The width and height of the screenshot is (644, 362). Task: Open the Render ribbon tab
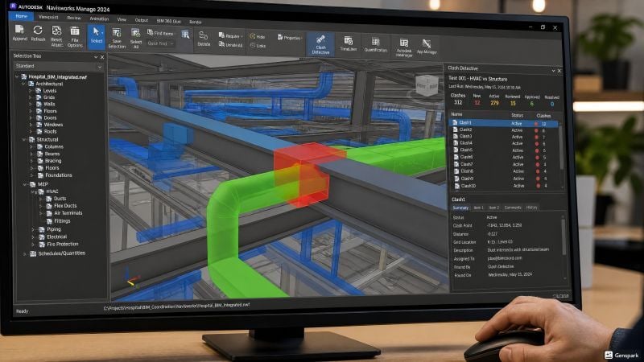pyautogui.click(x=196, y=22)
